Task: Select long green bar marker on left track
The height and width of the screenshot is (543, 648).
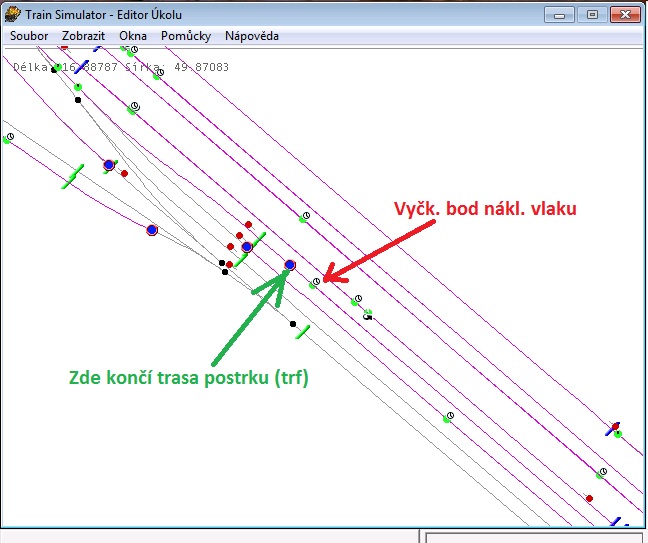Action: tap(71, 178)
